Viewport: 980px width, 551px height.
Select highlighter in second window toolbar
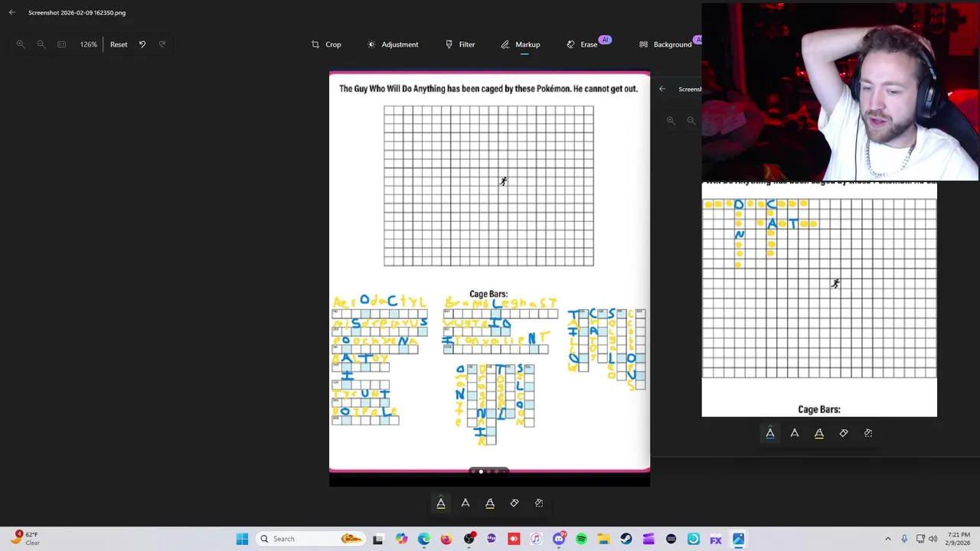[x=819, y=433]
